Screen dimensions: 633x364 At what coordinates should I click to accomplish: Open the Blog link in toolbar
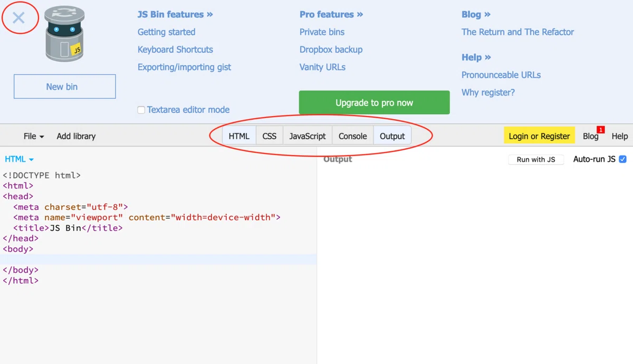click(590, 136)
